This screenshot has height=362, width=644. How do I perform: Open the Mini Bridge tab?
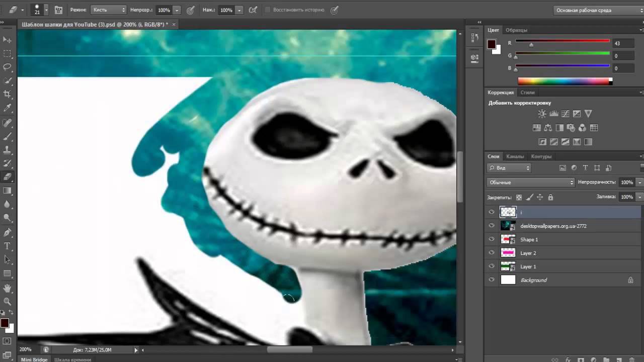34,359
